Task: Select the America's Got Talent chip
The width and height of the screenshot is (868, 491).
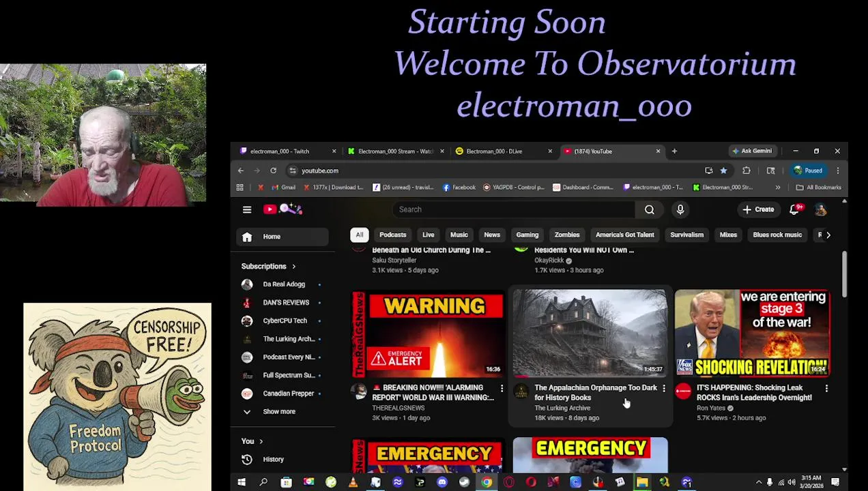Action: [x=625, y=235]
